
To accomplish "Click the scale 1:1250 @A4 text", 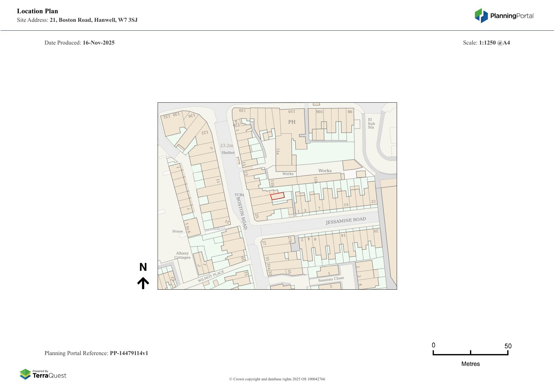I will (494, 43).
